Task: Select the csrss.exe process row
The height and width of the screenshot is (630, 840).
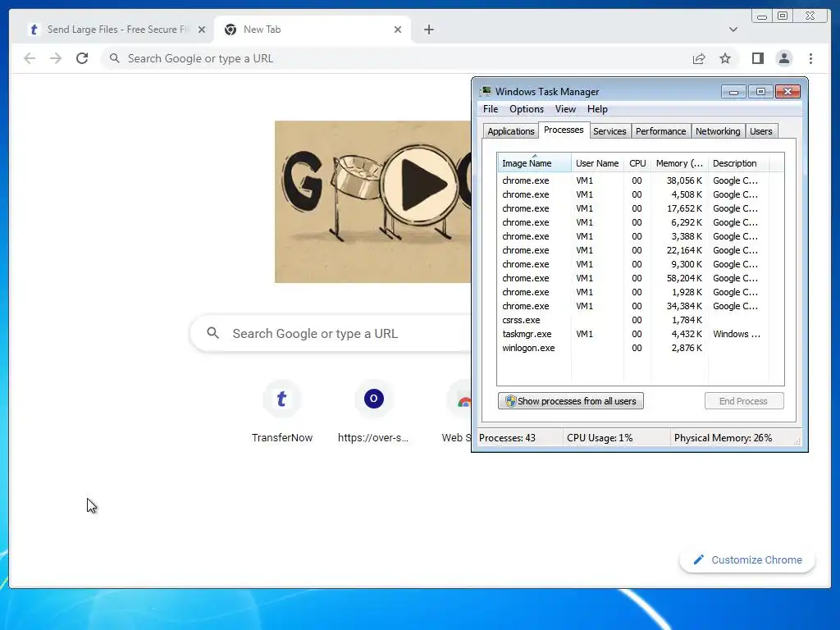Action: tap(632, 320)
